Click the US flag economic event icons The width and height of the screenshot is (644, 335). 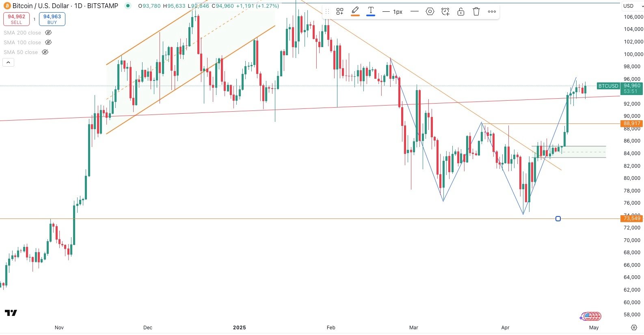click(592, 316)
